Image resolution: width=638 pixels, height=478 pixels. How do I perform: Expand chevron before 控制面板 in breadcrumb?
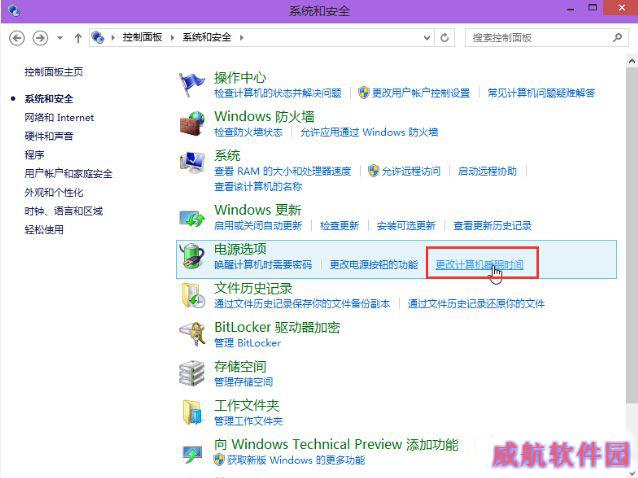113,38
